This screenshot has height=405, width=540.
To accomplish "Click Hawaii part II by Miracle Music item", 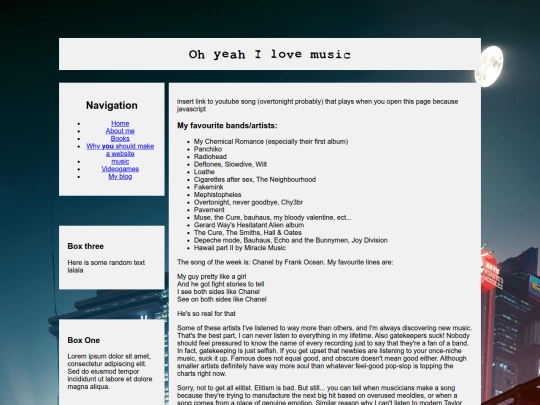I will [239, 248].
